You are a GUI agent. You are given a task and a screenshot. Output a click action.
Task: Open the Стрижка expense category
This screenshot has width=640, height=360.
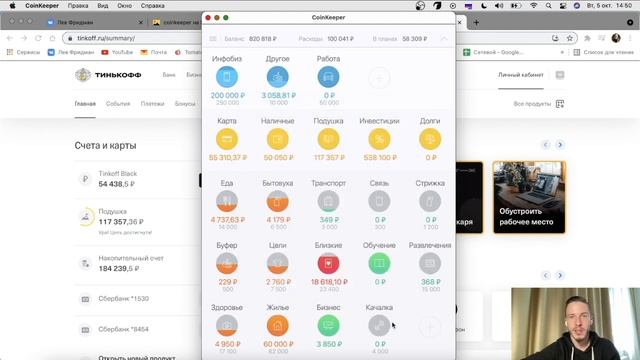[x=430, y=201]
